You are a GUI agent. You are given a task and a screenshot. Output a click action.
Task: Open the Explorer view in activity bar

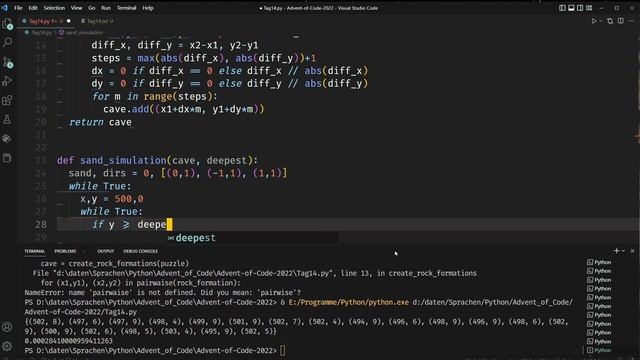click(x=7, y=24)
